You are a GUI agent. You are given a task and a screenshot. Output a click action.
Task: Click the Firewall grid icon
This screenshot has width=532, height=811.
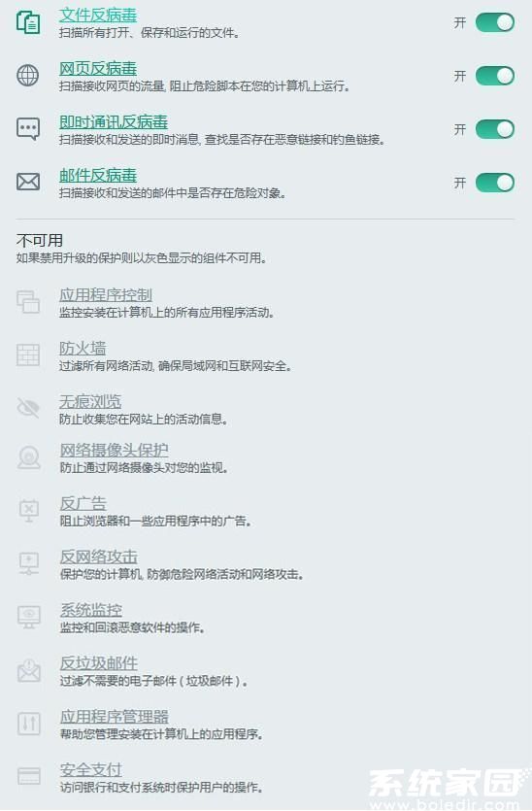pyautogui.click(x=28, y=355)
